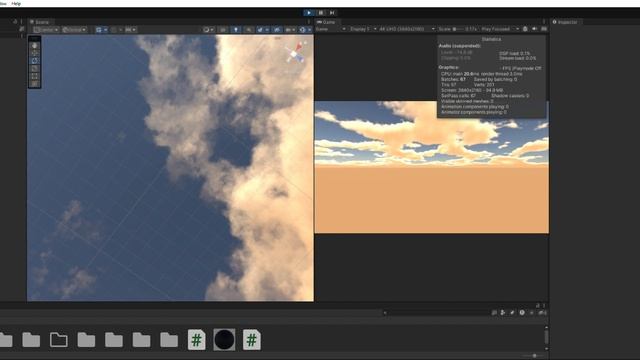Click the Game view rendered sky preview
The width and height of the screenshot is (640, 360).
tap(431, 167)
